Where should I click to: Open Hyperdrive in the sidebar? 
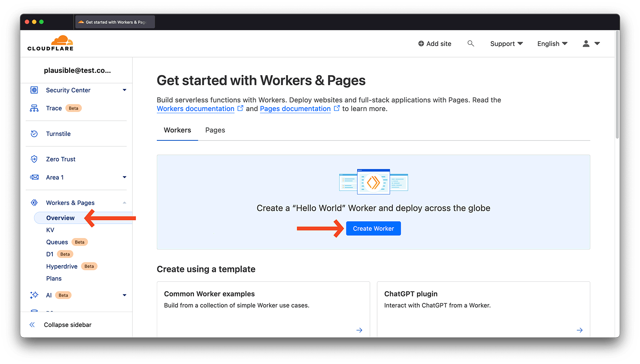pyautogui.click(x=62, y=266)
